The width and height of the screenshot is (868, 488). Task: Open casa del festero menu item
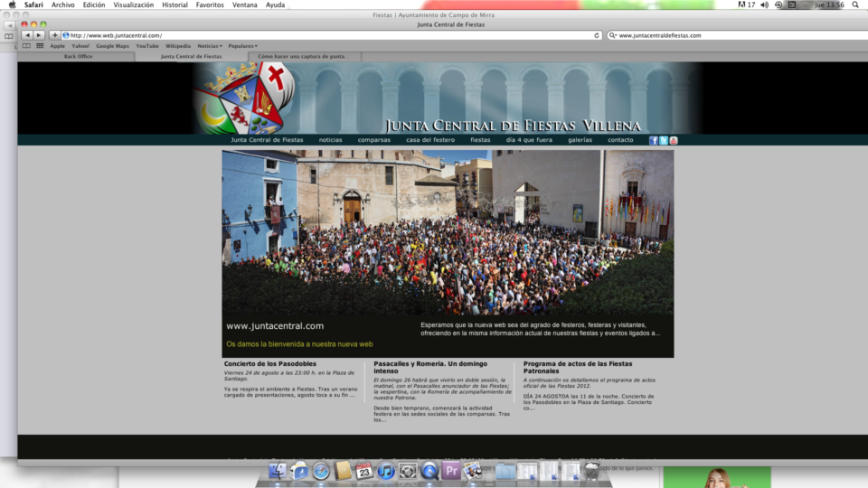[x=430, y=140]
